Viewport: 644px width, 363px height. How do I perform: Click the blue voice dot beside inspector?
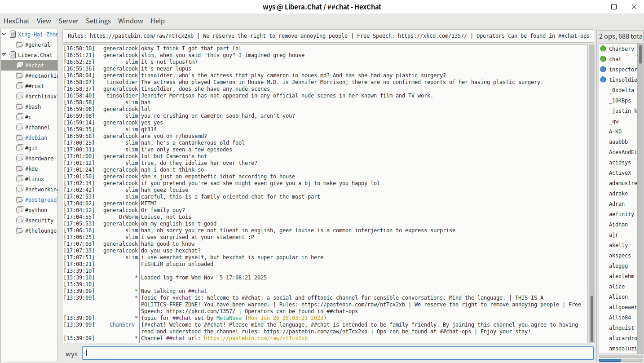(603, 69)
